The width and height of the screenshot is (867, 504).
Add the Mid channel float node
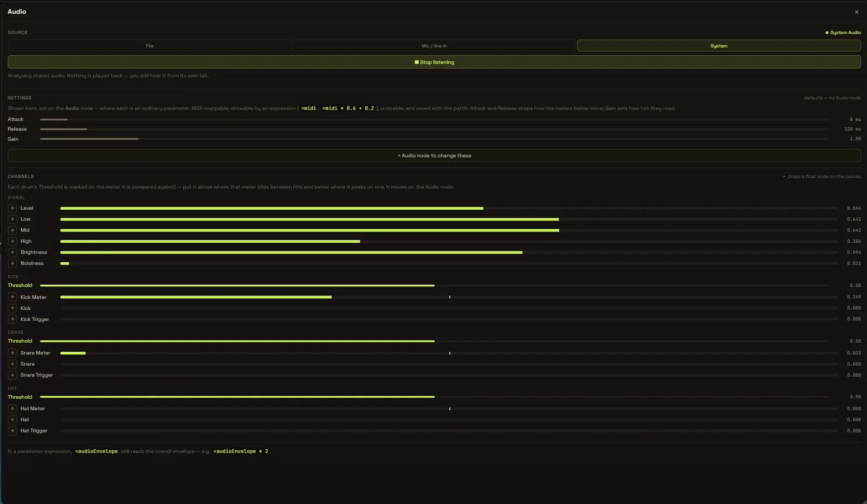(x=12, y=230)
